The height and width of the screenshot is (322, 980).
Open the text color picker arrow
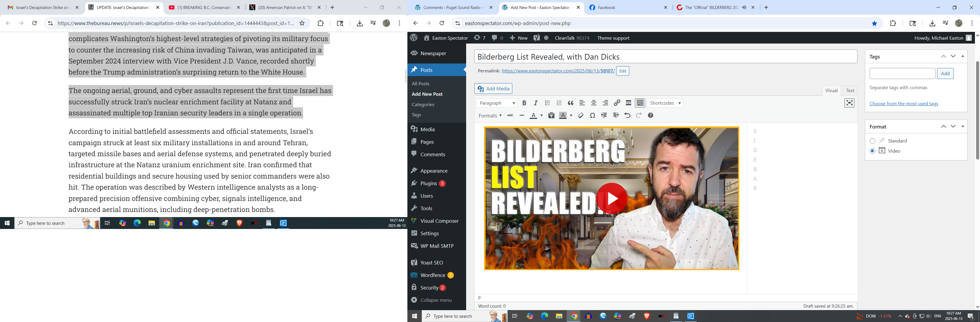[541, 116]
